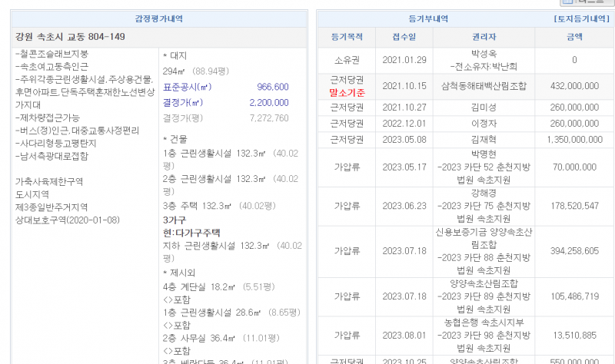The image size is (615, 364).
Task: Click the date 2022.12.01
Action: click(x=404, y=123)
